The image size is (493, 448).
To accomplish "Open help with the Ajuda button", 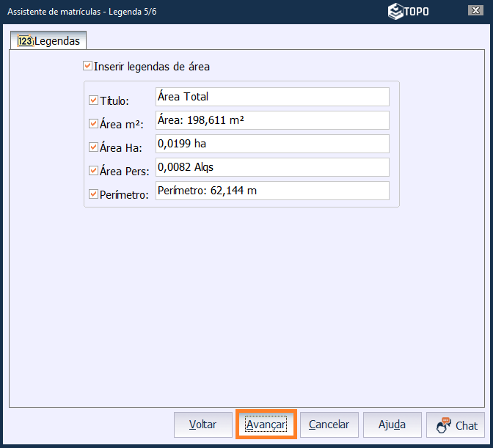I will pos(392,425).
